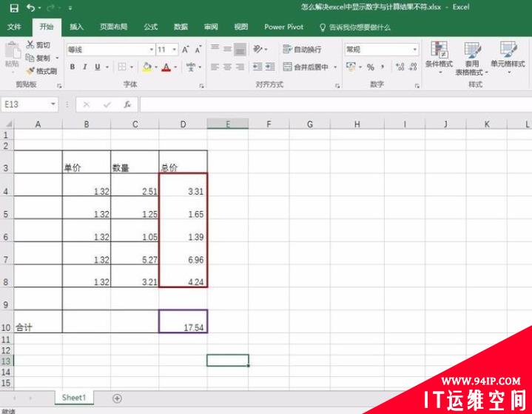This screenshot has width=532, height=414.
Task: Apply cell borders icon
Action: 122,67
